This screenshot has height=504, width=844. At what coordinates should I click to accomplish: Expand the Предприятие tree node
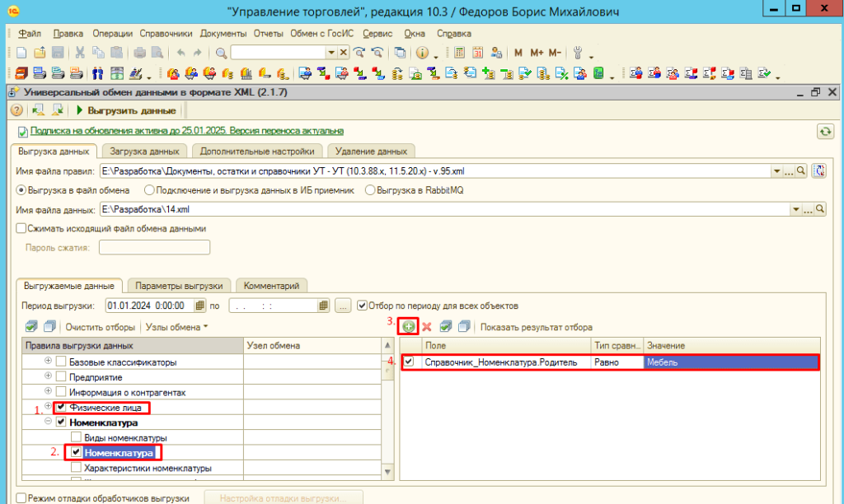point(48,376)
